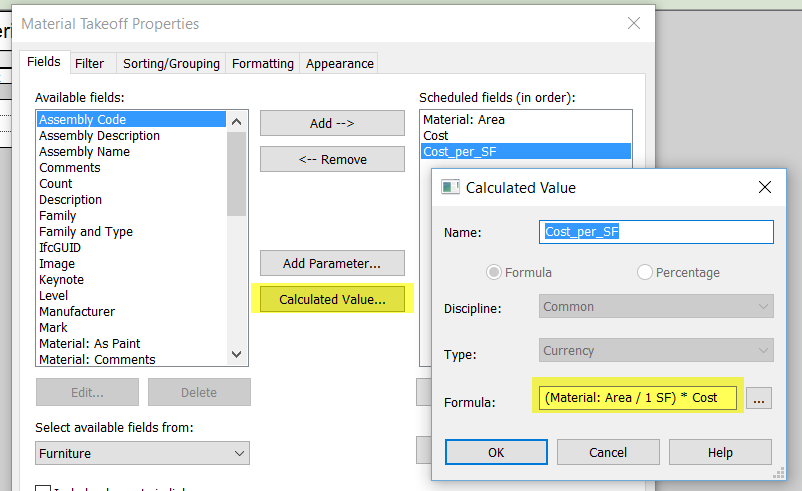Select the Formula radio button
The width and height of the screenshot is (802, 491).
(494, 272)
